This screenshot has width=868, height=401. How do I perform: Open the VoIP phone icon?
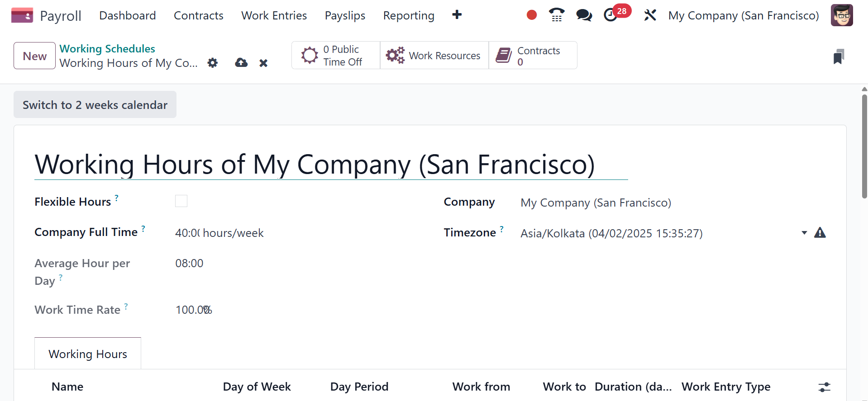[557, 15]
